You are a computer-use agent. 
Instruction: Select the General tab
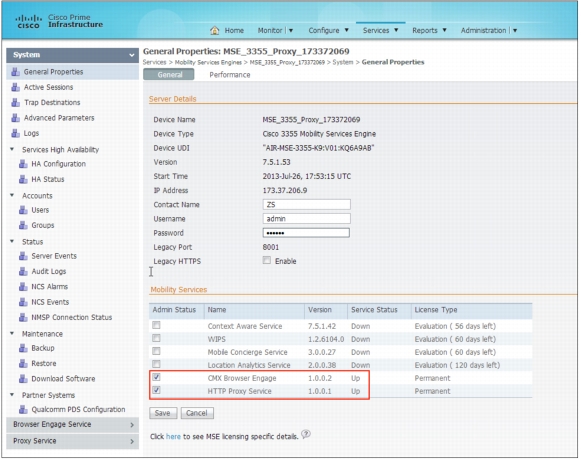pyautogui.click(x=169, y=75)
